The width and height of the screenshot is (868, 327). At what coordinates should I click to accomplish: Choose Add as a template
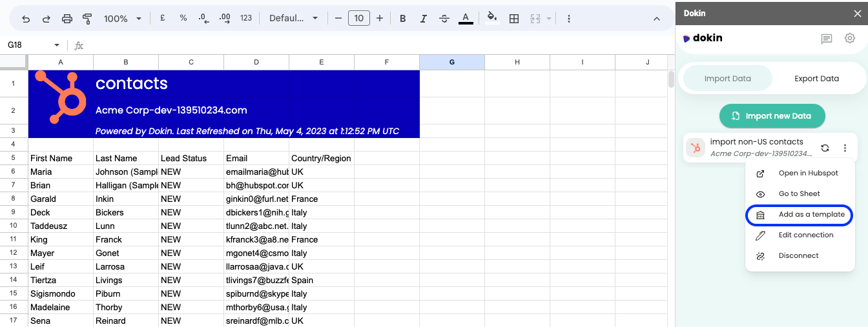[x=800, y=215]
